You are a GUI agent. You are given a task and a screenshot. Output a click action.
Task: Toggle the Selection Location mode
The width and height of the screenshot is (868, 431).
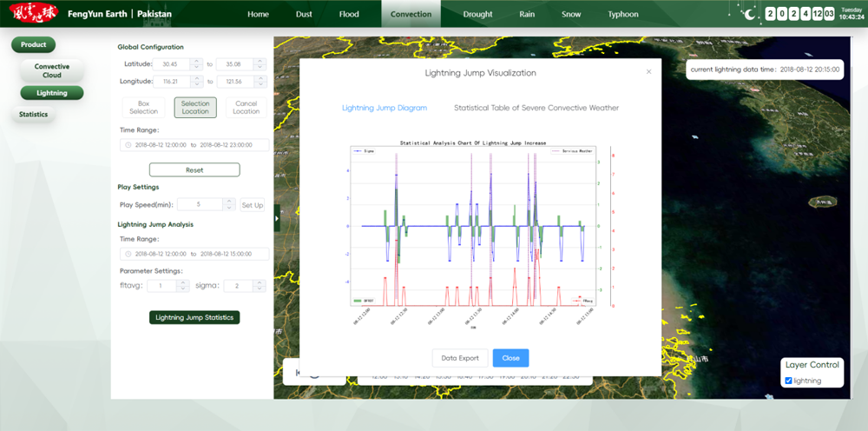point(195,107)
